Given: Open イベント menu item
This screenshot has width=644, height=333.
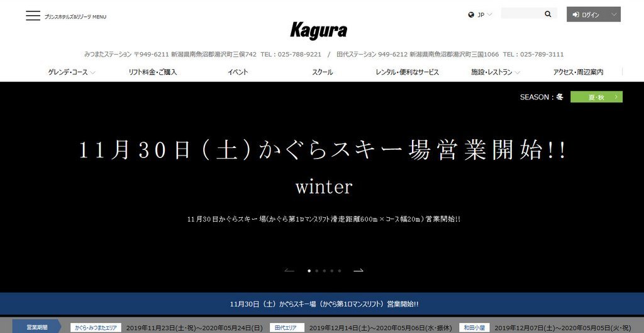Looking at the screenshot, I should tap(238, 72).
